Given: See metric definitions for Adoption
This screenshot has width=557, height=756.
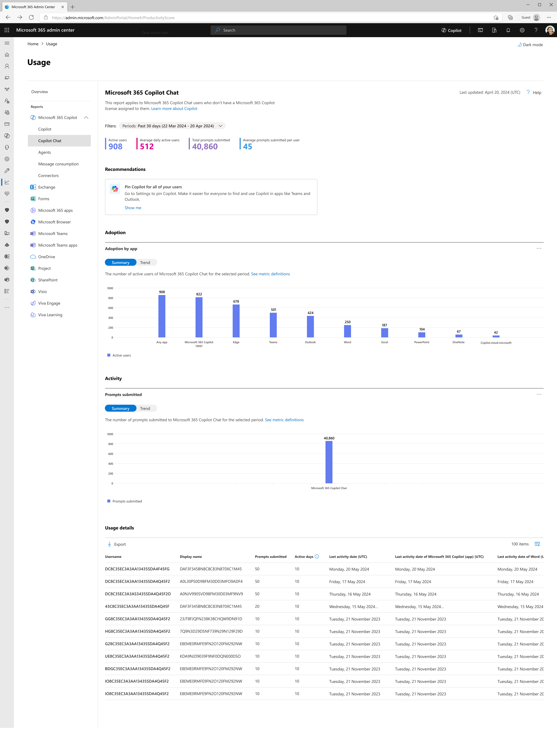Looking at the screenshot, I should (270, 274).
